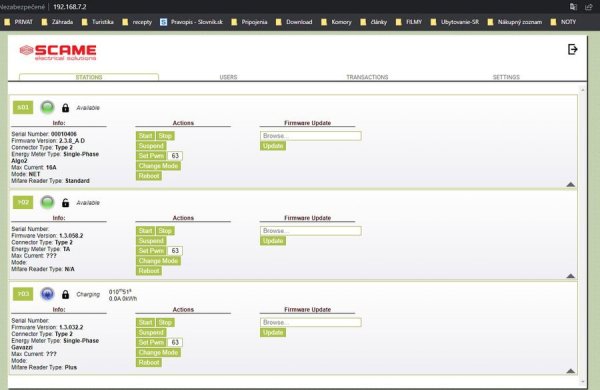
Task: Open the TRANSACTIONS tab
Action: pyautogui.click(x=367, y=77)
